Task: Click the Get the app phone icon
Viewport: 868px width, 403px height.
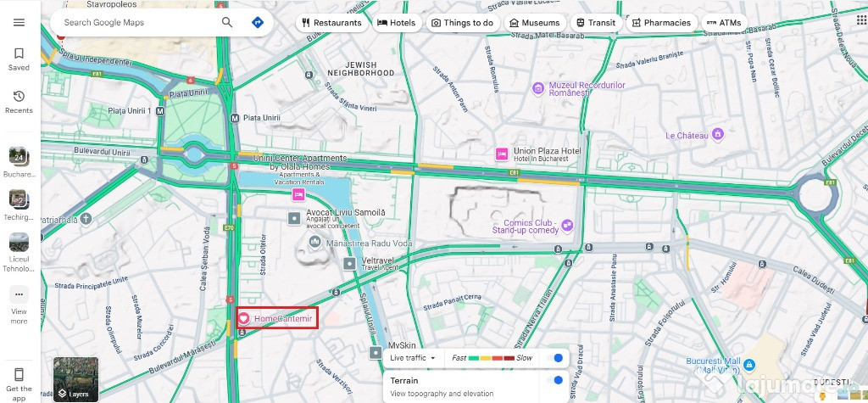Action: 19,374
